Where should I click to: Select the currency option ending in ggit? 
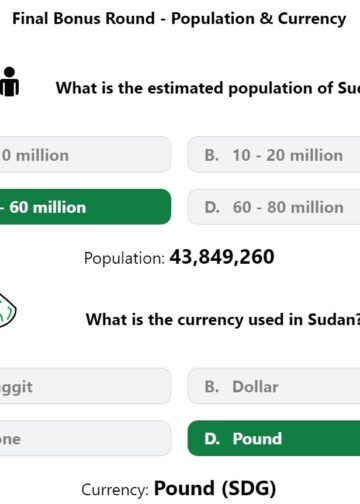pyautogui.click(x=85, y=386)
